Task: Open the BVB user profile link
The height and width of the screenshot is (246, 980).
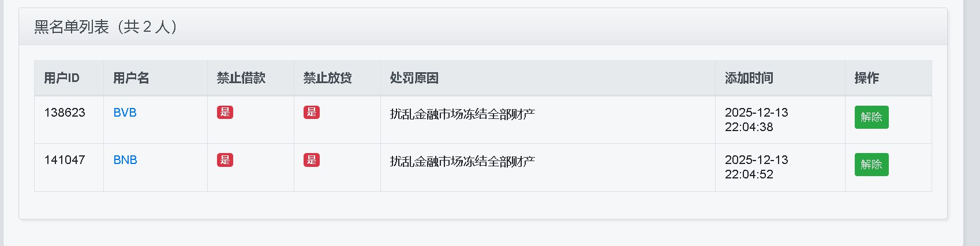Action: pos(125,113)
